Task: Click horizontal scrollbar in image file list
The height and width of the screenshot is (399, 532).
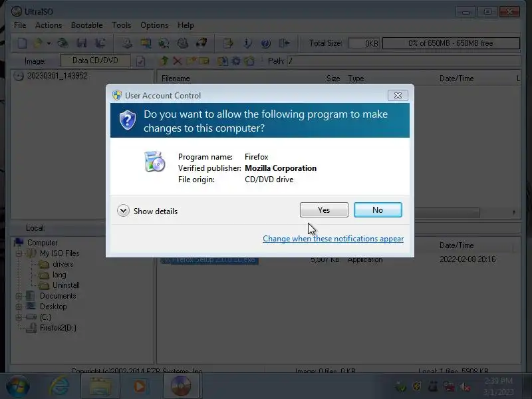Action: click(x=447, y=213)
